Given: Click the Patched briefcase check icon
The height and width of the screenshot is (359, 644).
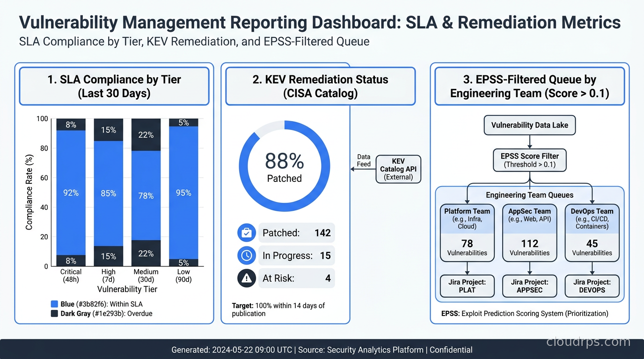Looking at the screenshot, I should point(246,233).
